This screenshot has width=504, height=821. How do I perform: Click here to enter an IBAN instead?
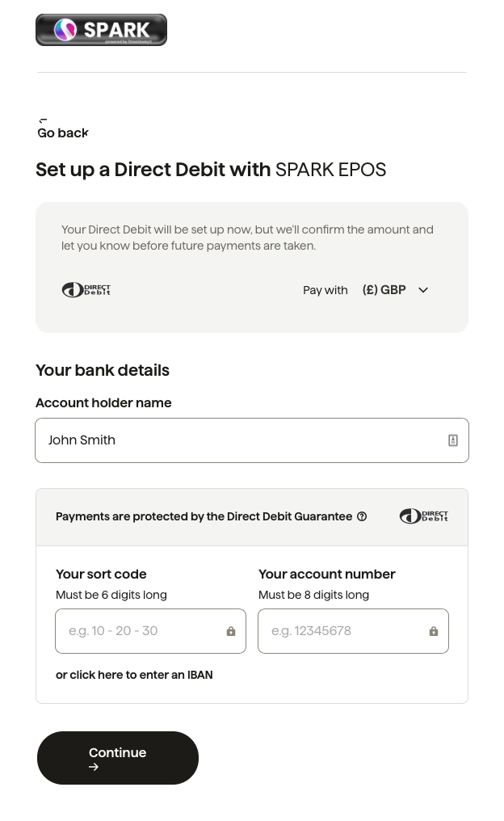134,675
